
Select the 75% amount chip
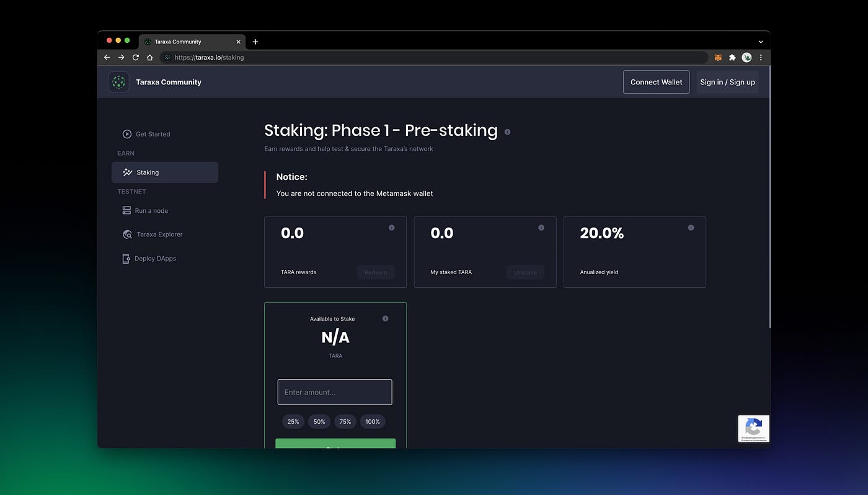click(345, 422)
